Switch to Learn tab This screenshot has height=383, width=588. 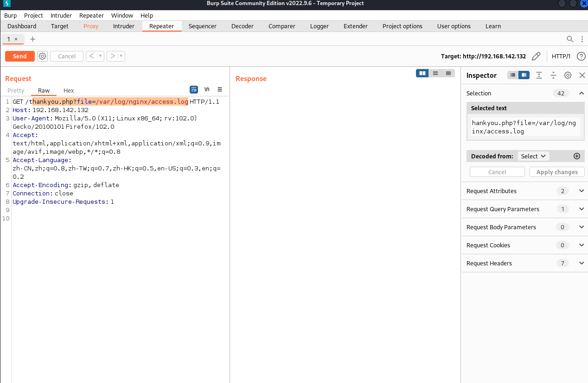coord(493,26)
